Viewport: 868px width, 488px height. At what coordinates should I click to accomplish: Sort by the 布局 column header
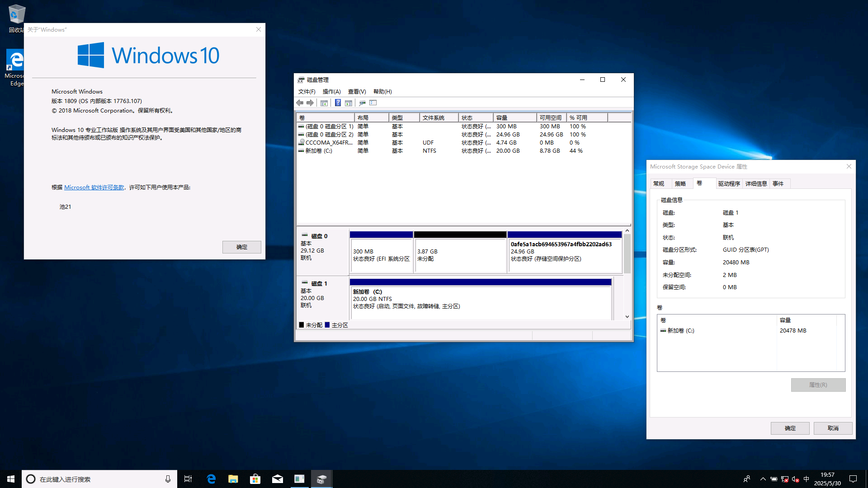pyautogui.click(x=372, y=118)
